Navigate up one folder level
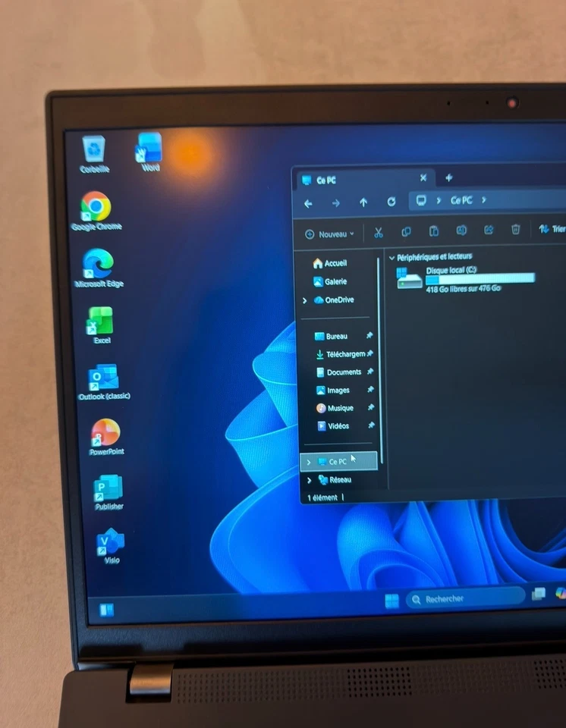The image size is (566, 728). [363, 202]
